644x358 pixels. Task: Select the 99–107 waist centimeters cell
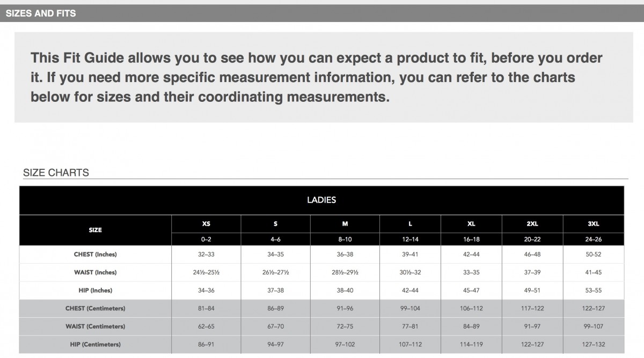[593, 326]
